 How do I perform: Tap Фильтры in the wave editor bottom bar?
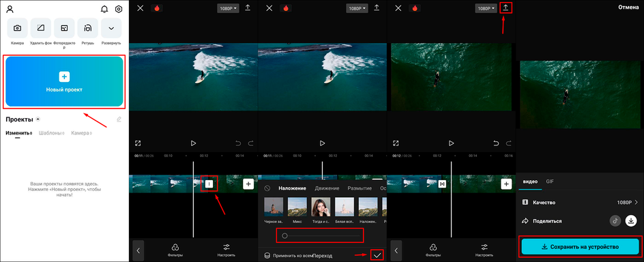[x=175, y=250]
